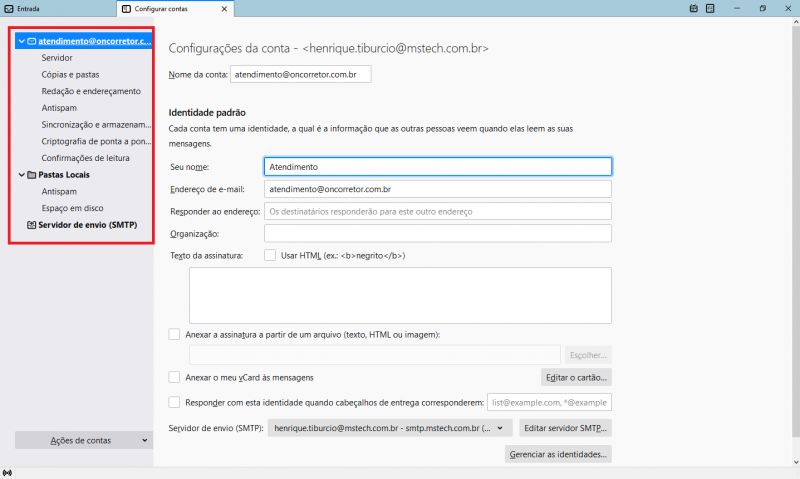Click Editar servidor SMTP... button
This screenshot has width=800, height=479.
tap(565, 428)
